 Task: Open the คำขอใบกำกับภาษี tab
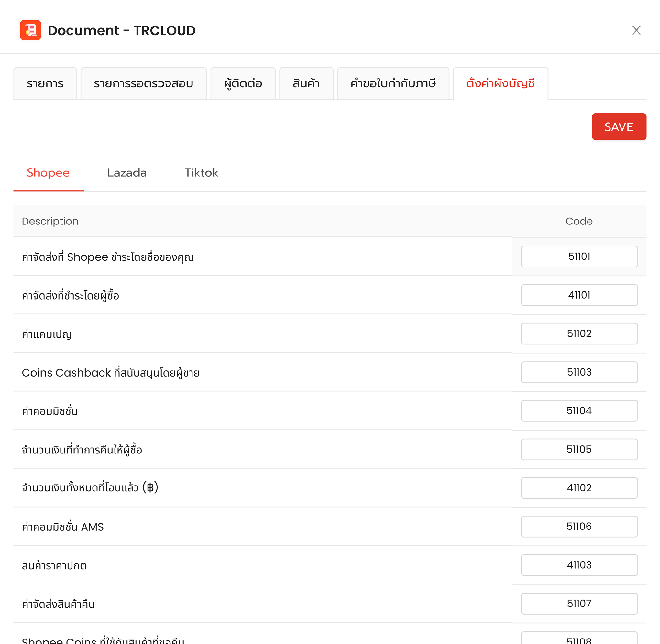point(393,83)
